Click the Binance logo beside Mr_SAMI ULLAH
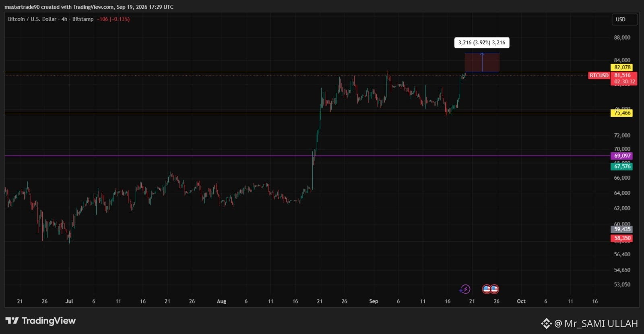644x334 pixels. [x=546, y=323]
